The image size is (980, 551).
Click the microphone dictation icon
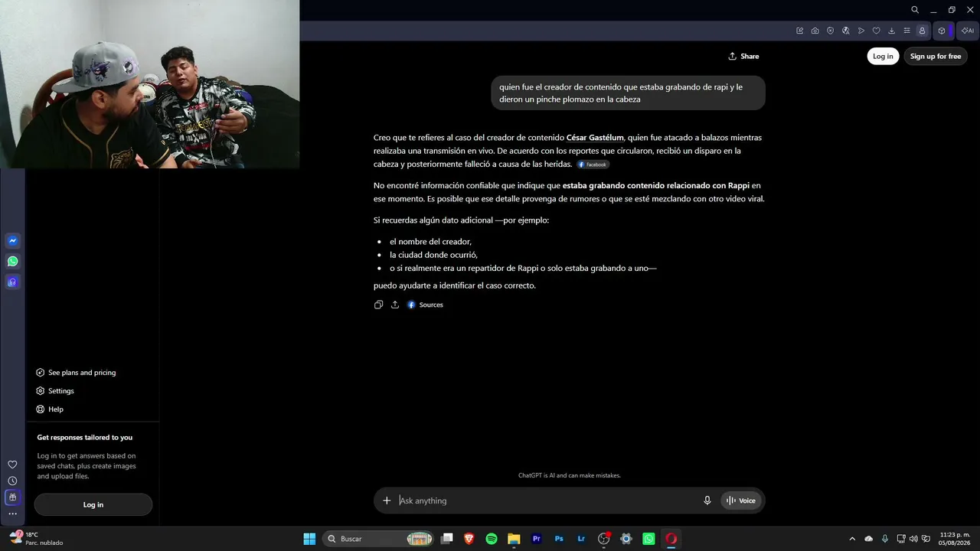707,500
